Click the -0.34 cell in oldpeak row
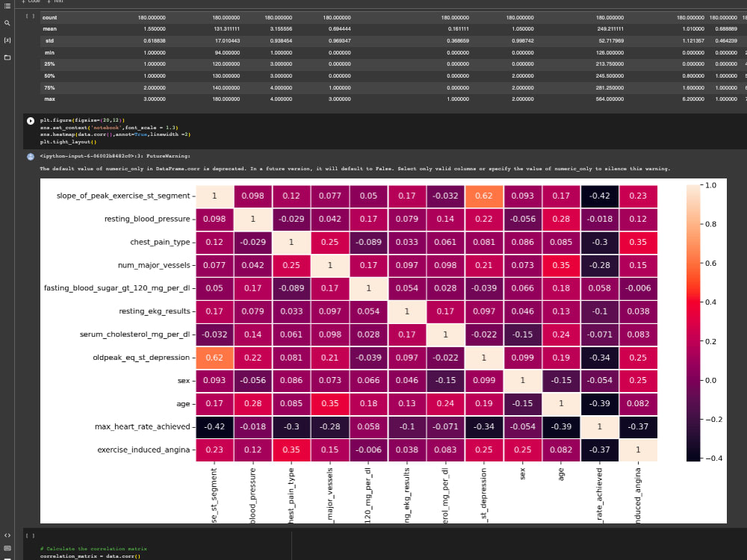 [599, 358]
